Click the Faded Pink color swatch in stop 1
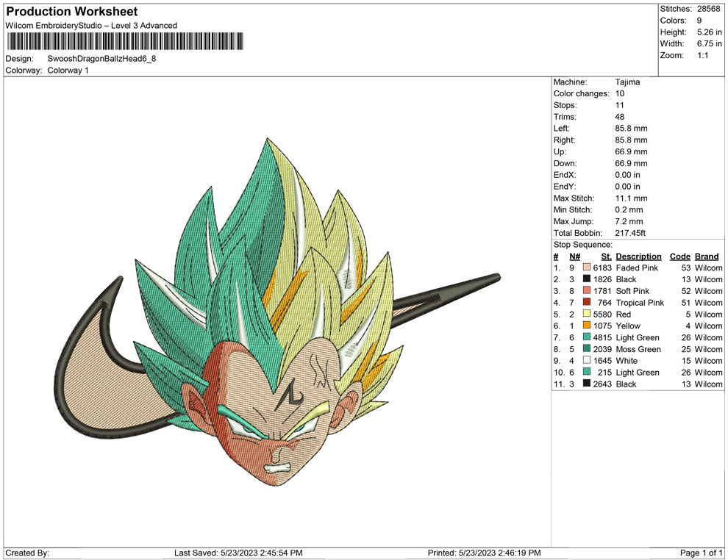 (x=587, y=268)
